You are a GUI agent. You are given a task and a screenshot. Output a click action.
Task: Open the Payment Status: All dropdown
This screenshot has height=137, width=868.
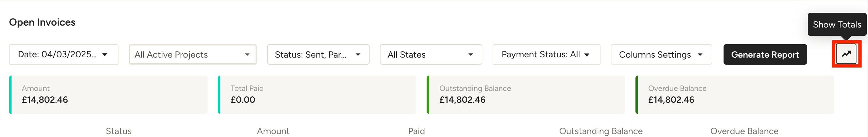click(x=546, y=54)
